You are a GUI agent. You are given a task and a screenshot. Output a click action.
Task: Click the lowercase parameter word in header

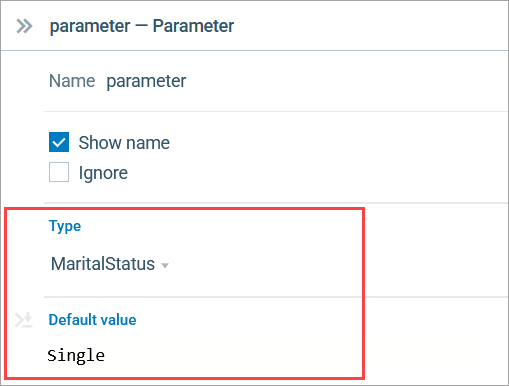90,27
